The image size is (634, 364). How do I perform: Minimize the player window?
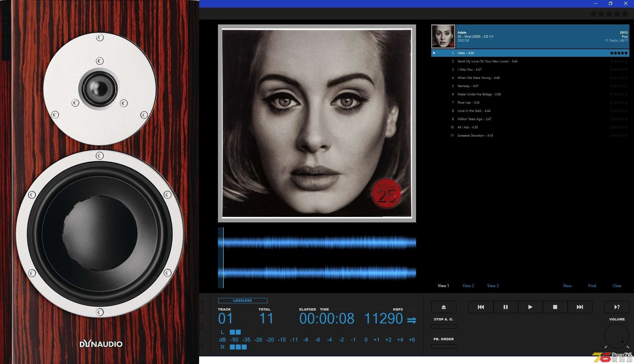(596, 3)
